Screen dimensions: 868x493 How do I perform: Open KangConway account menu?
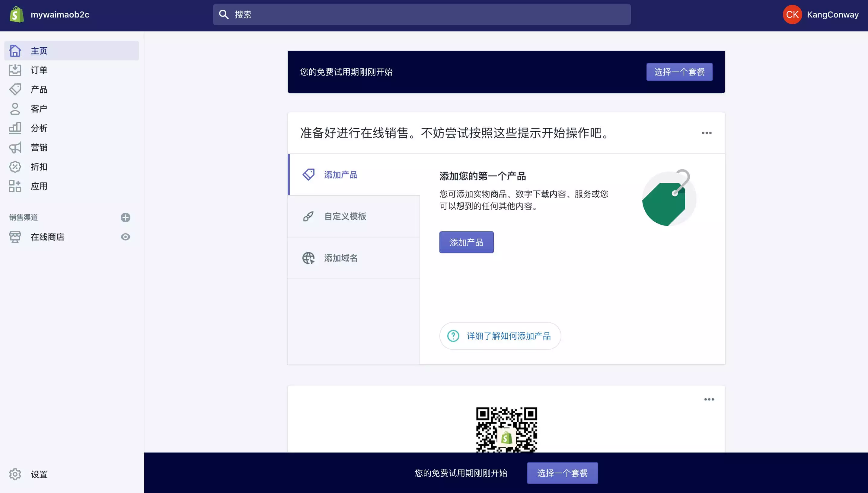click(821, 14)
